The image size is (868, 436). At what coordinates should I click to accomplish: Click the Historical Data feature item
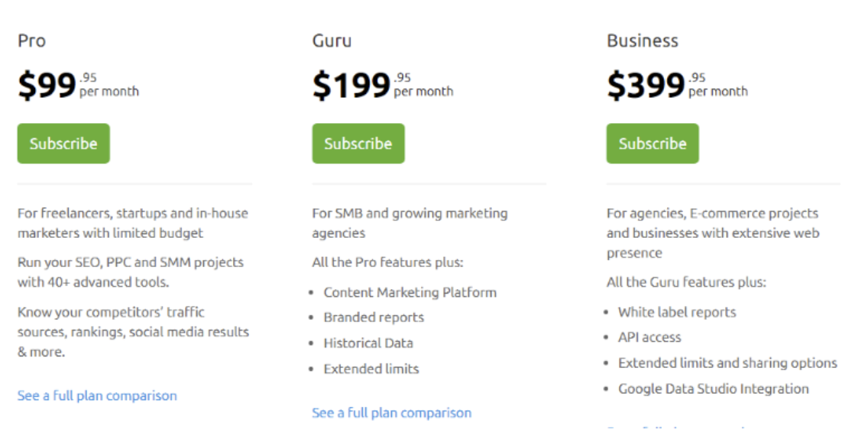(x=368, y=343)
